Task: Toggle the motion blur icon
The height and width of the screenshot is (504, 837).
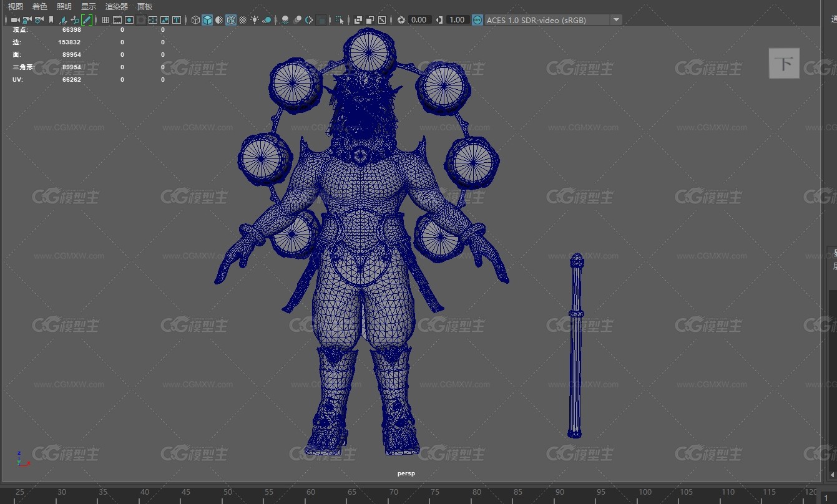Action: 298,20
